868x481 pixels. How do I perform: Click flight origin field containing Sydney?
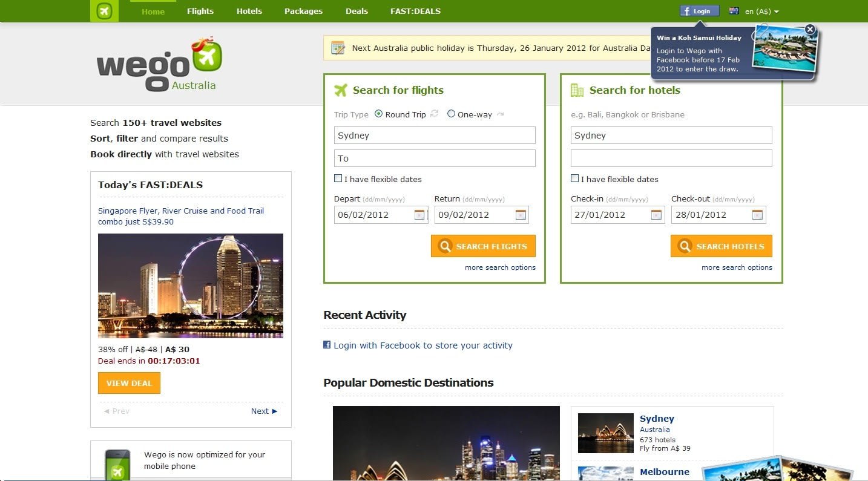435,136
